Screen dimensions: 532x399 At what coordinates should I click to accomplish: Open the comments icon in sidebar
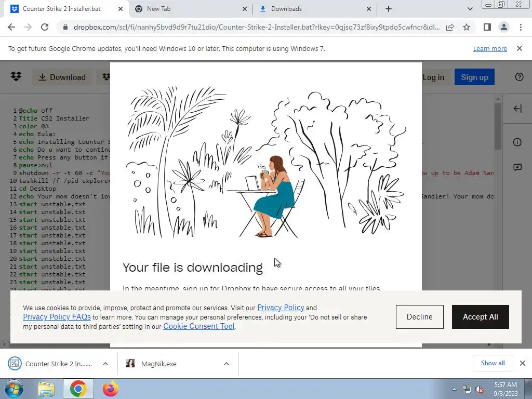517,167
